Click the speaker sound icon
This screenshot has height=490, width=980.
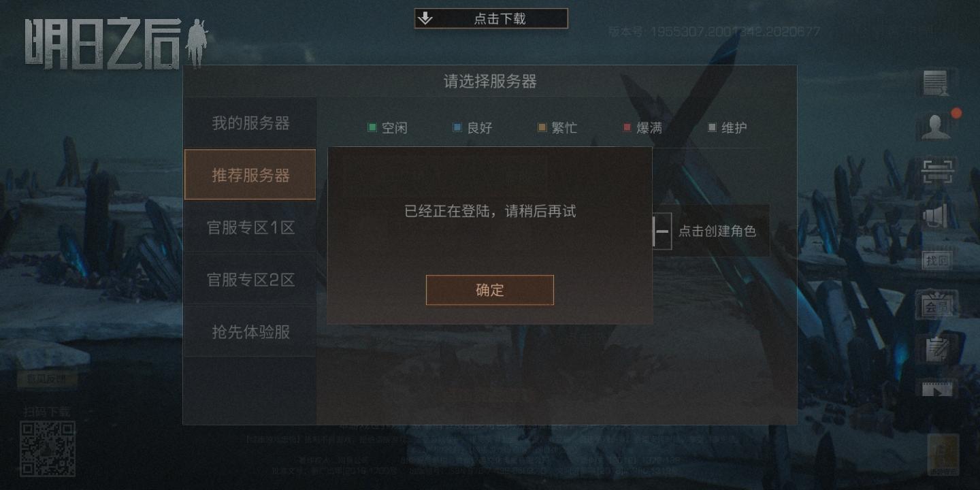(936, 216)
